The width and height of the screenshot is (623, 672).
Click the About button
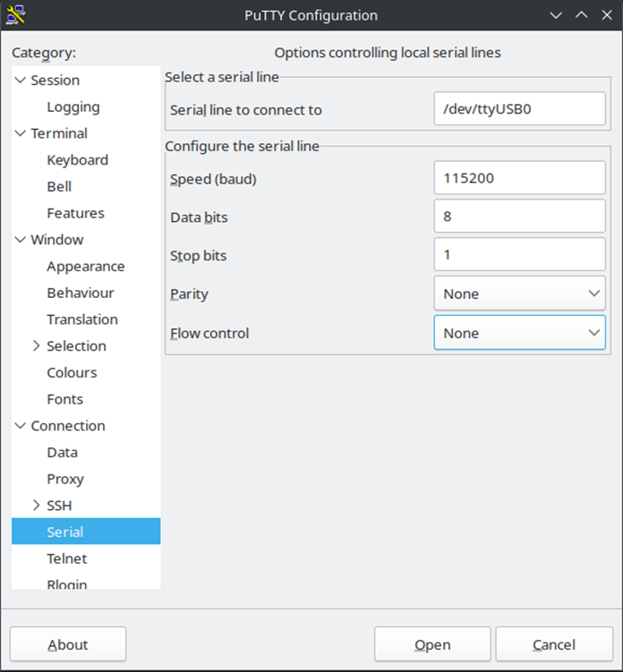coord(68,644)
